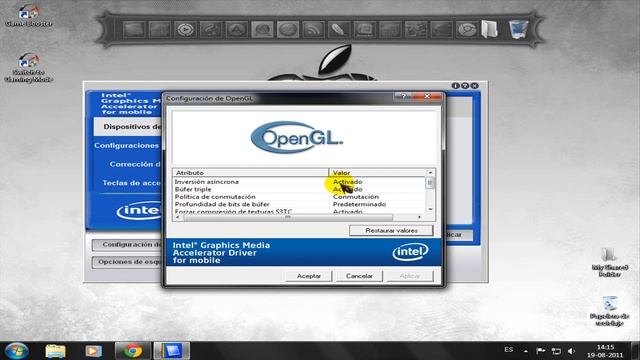The image size is (640, 360).
Task: Click the Valor column header
Action: point(377,173)
